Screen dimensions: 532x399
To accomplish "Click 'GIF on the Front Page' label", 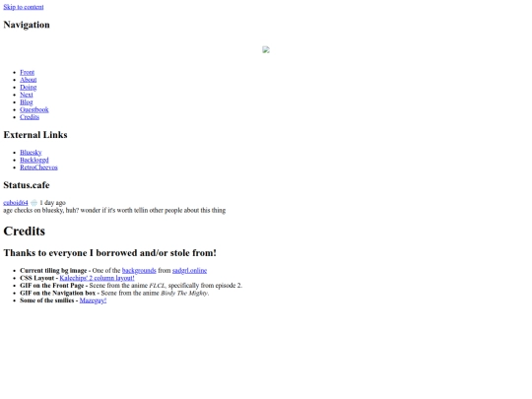I will (x=52, y=286).
